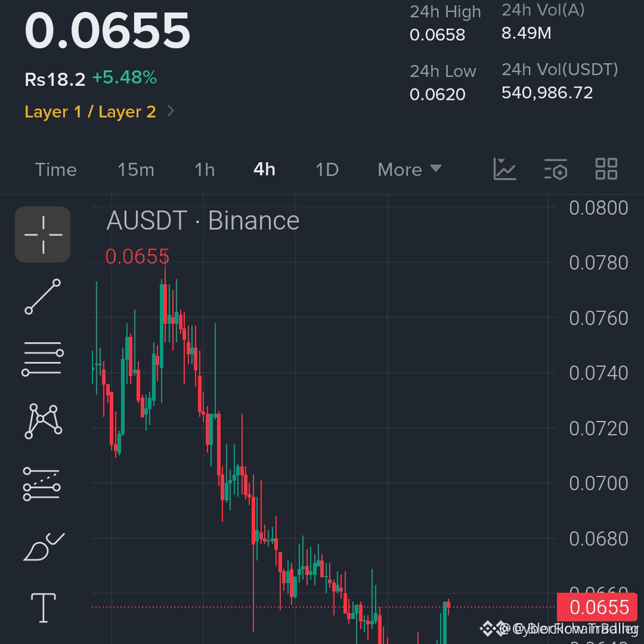Click the AUSDT · Binance chart title
Viewport: 644px width, 644px height.
pos(203,221)
